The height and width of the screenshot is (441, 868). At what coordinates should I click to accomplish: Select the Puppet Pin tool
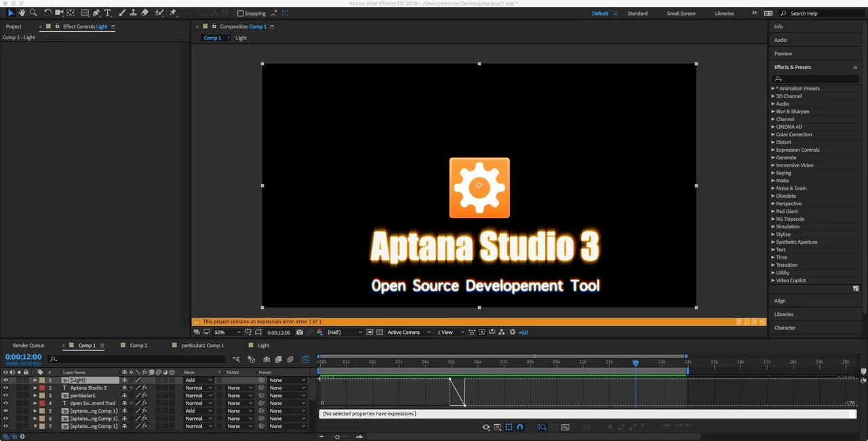click(x=173, y=13)
